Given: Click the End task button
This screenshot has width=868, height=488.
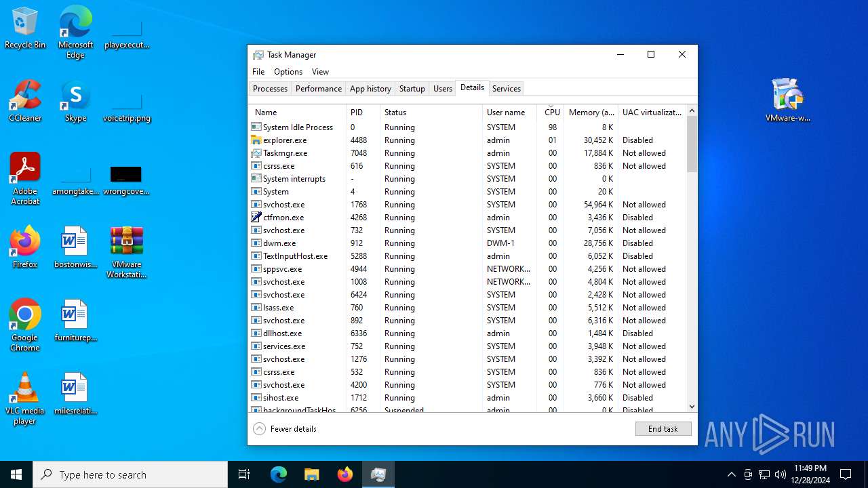Looking at the screenshot, I should [x=663, y=429].
